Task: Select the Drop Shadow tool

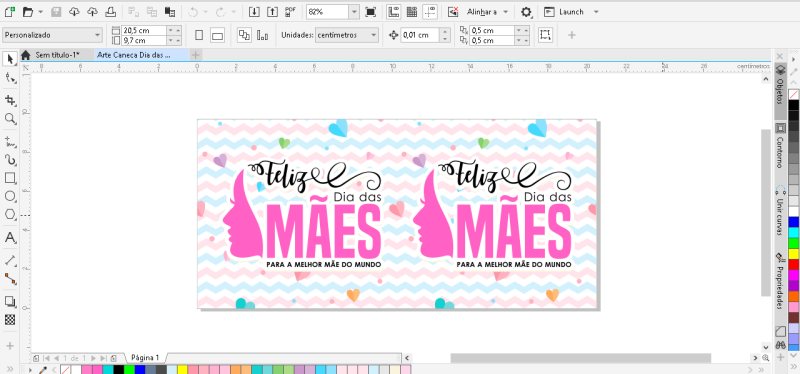Action: click(x=10, y=302)
